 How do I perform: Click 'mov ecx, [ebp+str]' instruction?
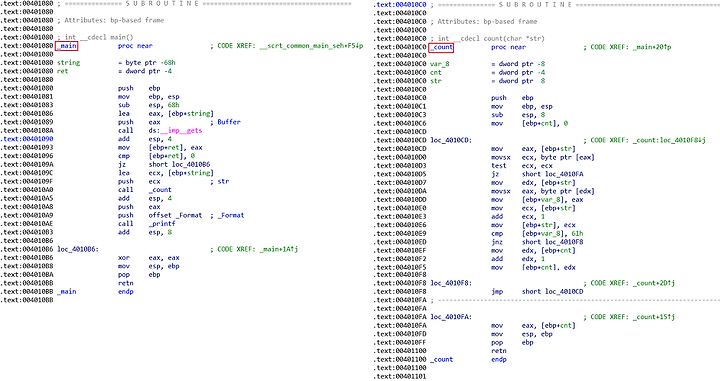534,208
